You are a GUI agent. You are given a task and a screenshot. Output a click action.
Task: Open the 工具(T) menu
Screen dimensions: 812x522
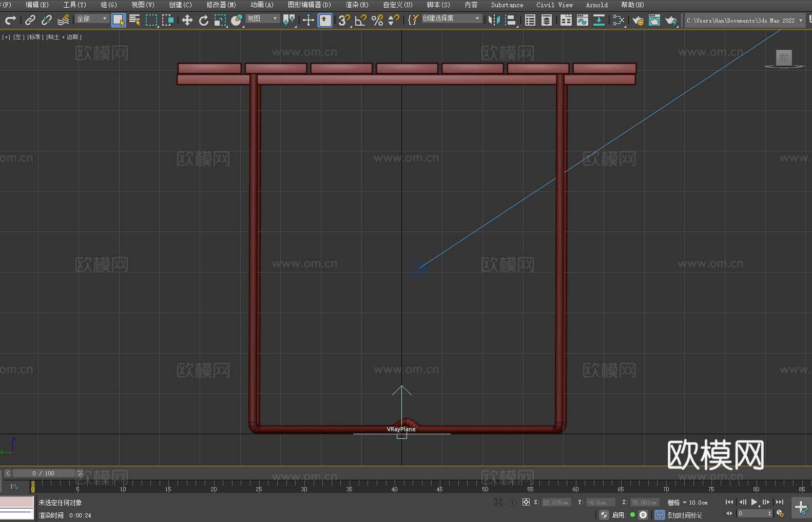click(74, 5)
